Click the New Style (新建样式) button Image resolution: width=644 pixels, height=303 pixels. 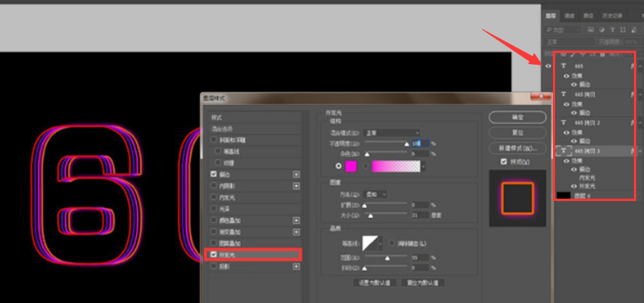pyautogui.click(x=518, y=148)
